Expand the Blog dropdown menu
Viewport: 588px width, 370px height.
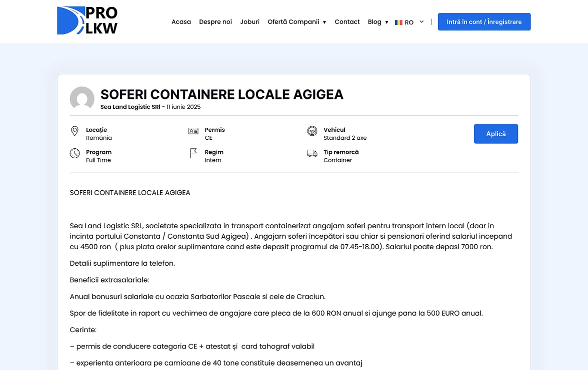click(x=378, y=22)
